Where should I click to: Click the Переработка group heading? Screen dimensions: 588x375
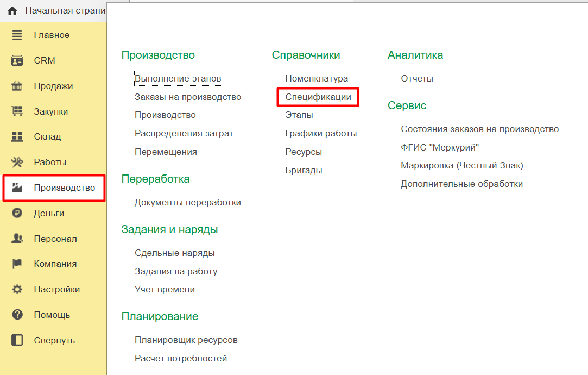pos(156,179)
